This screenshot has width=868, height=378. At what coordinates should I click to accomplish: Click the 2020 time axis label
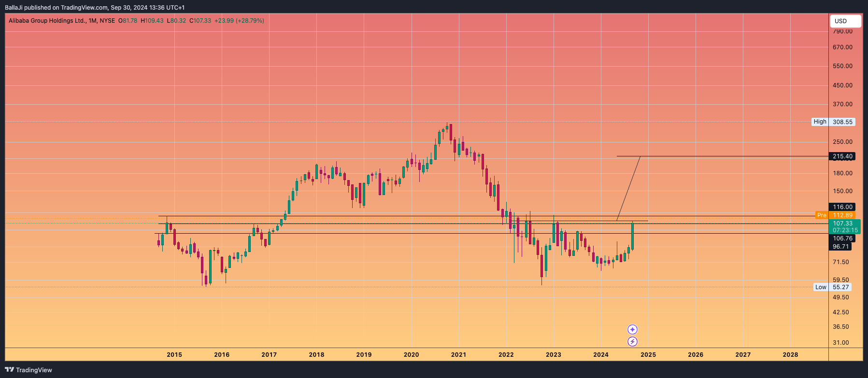411,355
